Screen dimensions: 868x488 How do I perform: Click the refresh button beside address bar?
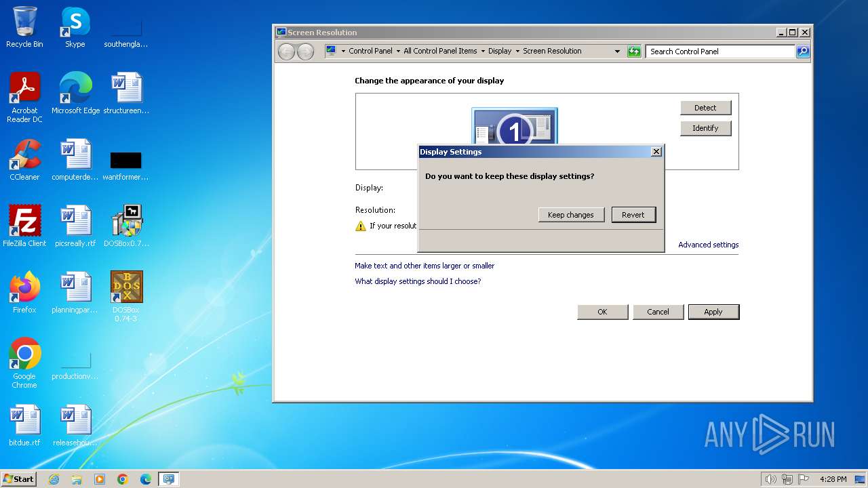[634, 52]
